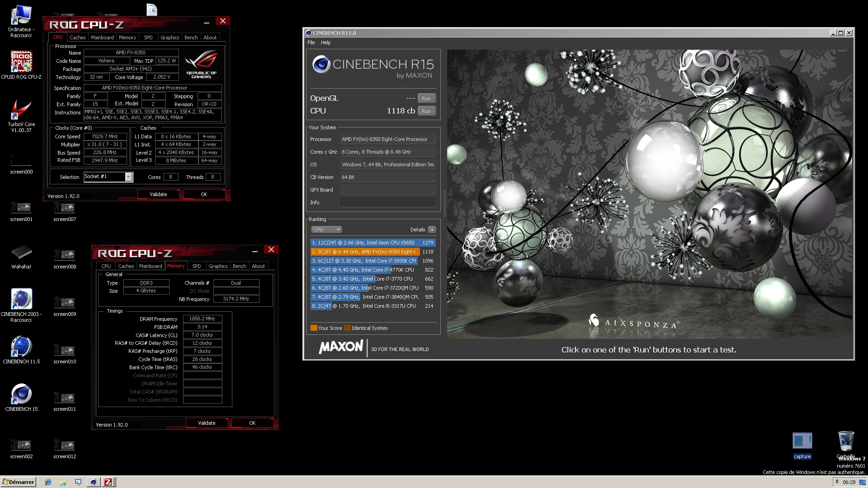The width and height of the screenshot is (868, 488).
Task: Launch CINEBENCH 15 desktop icon
Action: 21,398
